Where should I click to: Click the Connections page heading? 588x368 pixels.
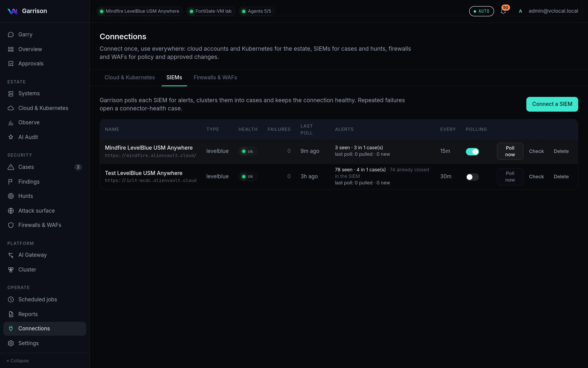click(123, 37)
